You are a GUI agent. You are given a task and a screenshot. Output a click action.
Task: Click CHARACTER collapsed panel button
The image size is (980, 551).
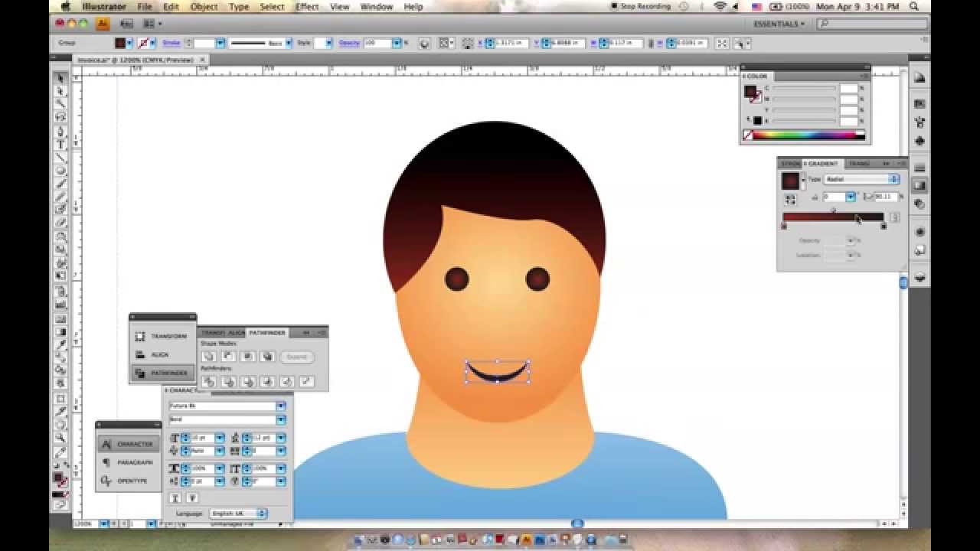pyautogui.click(x=129, y=444)
